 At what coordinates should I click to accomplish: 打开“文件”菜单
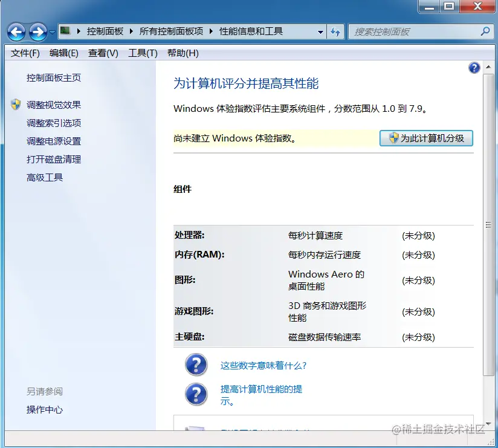[24, 53]
